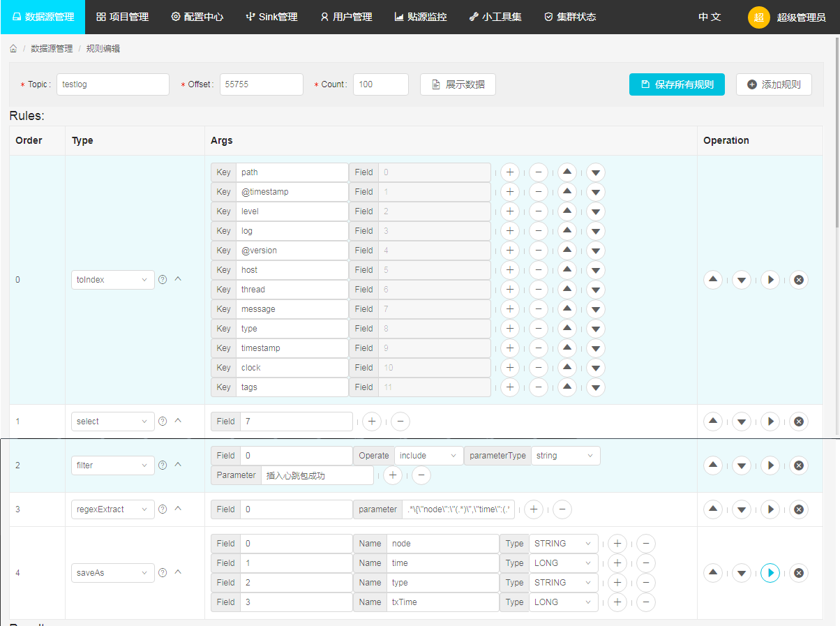The width and height of the screenshot is (840, 626).
Task: Open the 数据源管理 menu tab
Action: click(x=43, y=17)
